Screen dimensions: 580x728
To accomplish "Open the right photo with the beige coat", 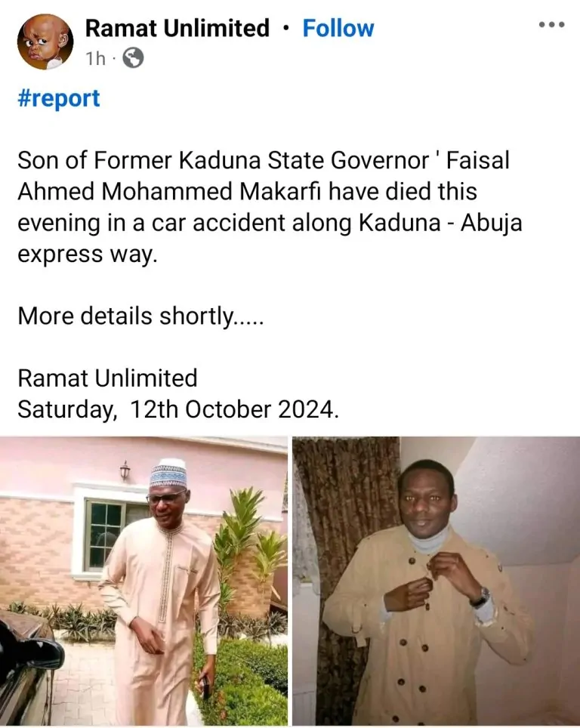I will click(436, 581).
